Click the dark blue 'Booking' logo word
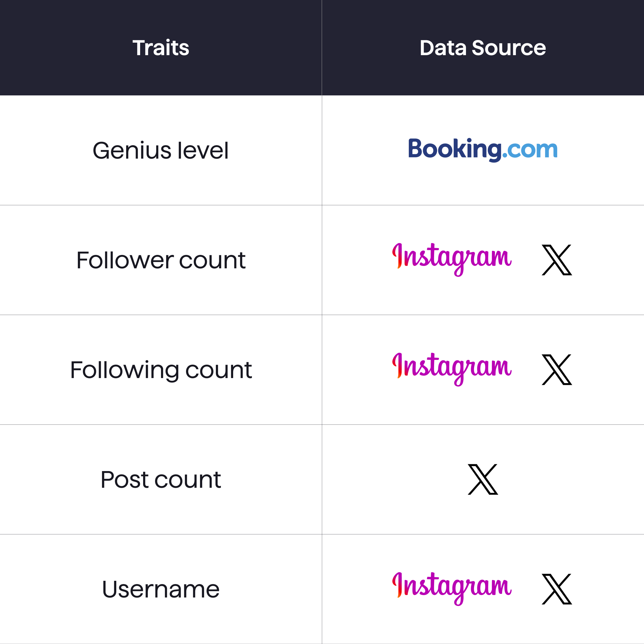The width and height of the screenshot is (644, 644). coord(455,149)
